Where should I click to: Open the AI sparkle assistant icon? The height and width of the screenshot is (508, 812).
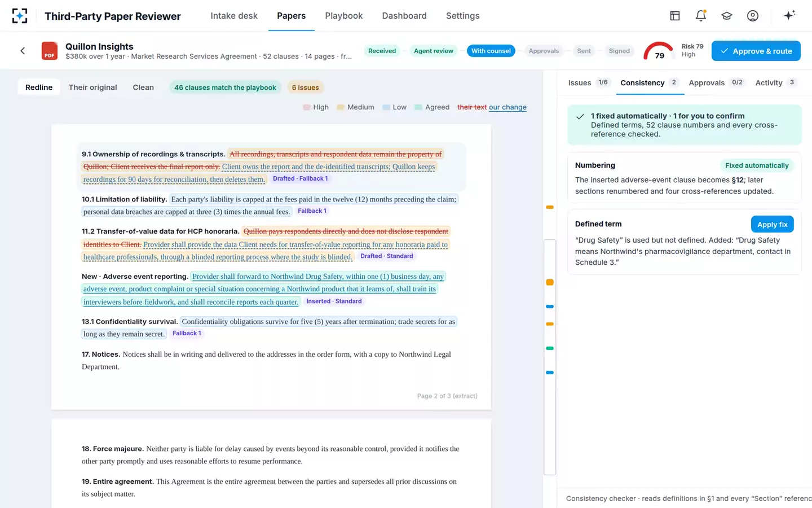(789, 15)
